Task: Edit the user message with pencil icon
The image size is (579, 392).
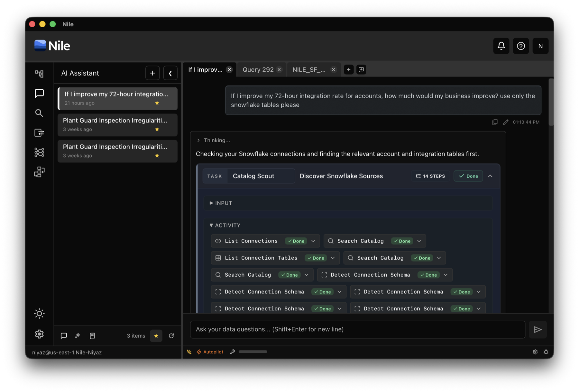Action: (x=506, y=122)
